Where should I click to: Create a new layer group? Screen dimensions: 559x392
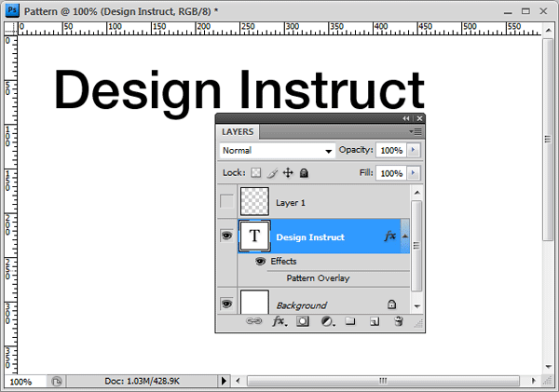pyautogui.click(x=350, y=321)
